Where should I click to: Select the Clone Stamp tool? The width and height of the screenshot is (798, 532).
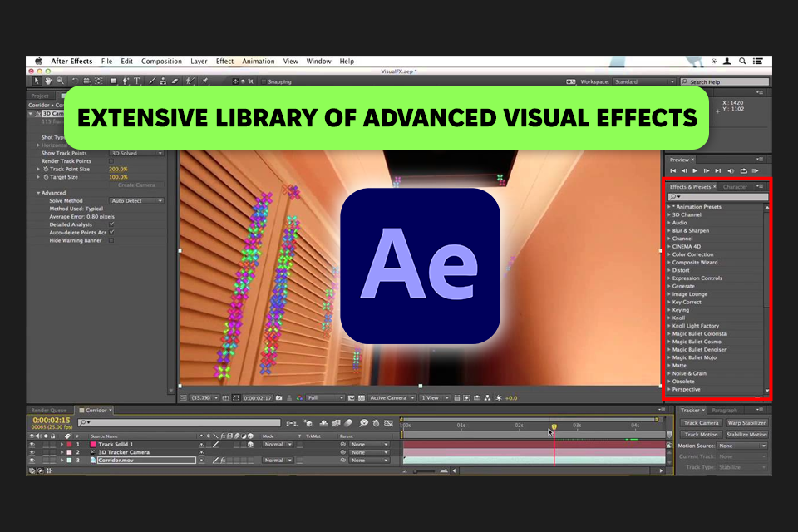tap(163, 81)
